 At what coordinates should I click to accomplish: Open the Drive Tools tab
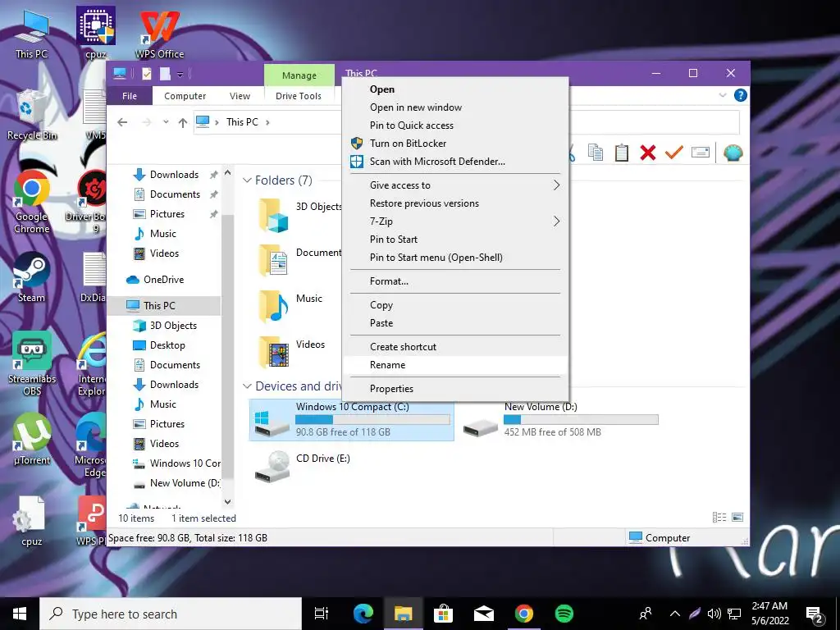point(299,96)
